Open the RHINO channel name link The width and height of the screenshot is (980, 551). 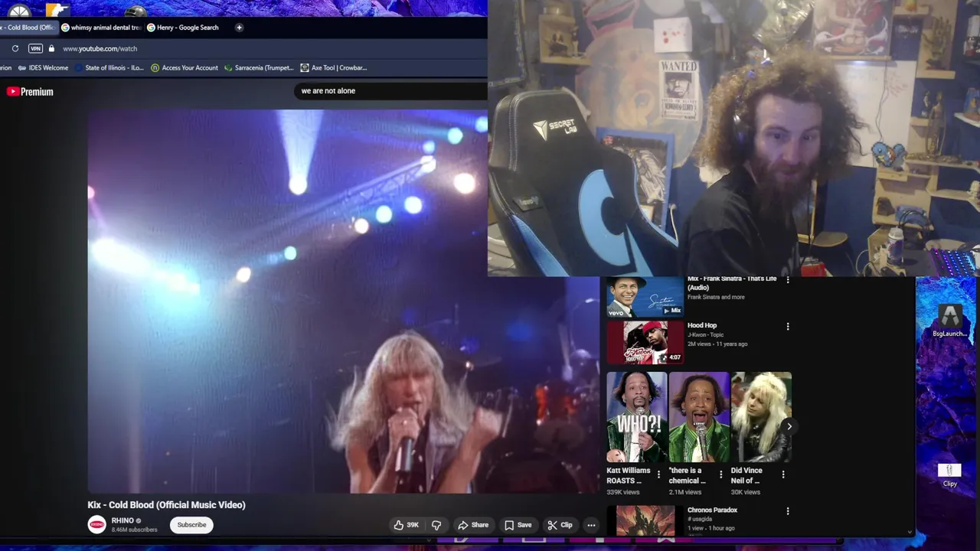click(122, 520)
